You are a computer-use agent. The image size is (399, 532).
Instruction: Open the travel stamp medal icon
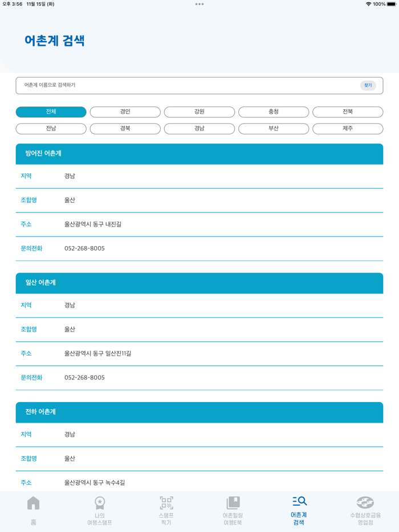[x=100, y=503]
